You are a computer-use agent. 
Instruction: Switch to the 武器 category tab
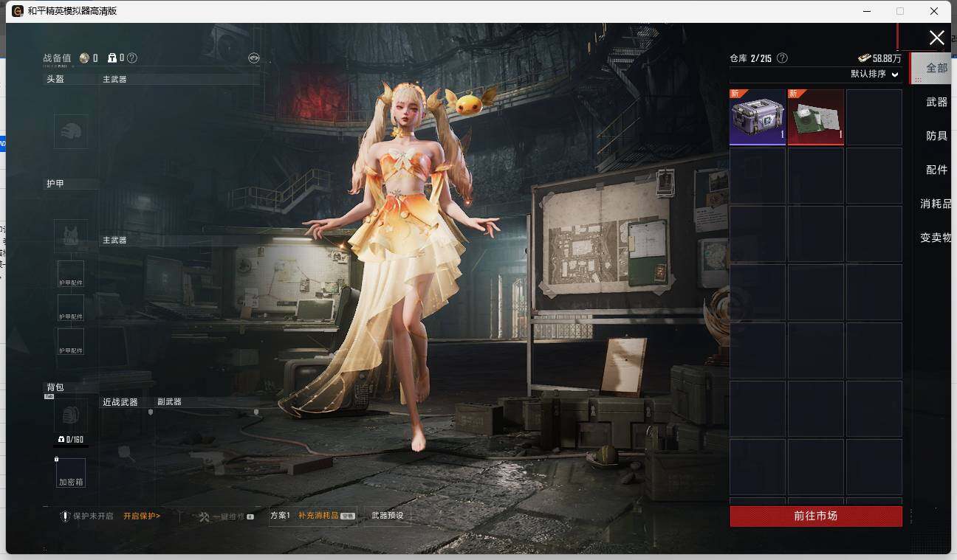(936, 102)
